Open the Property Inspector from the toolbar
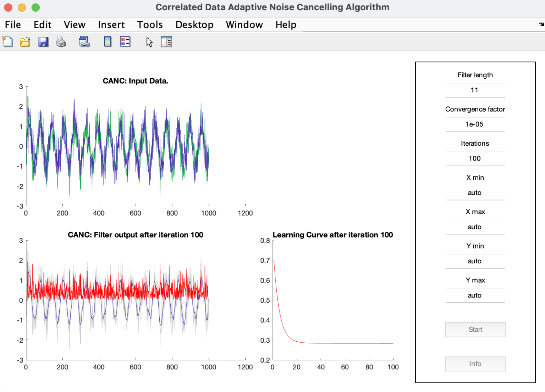 click(166, 42)
